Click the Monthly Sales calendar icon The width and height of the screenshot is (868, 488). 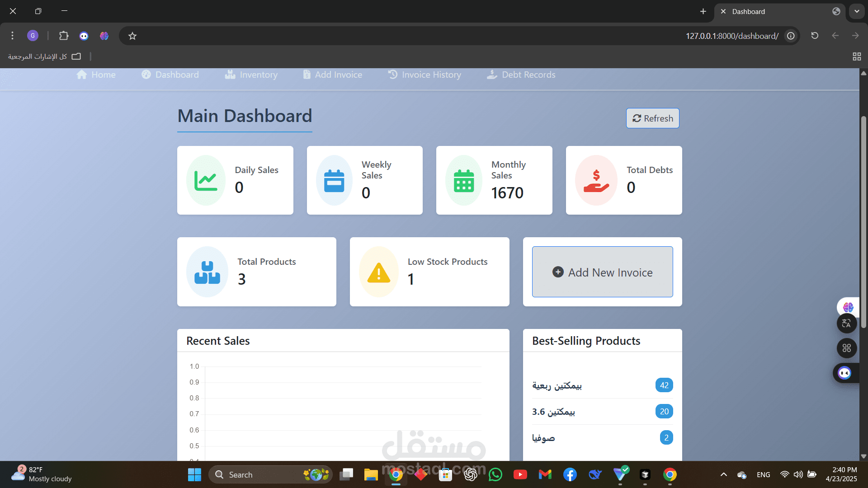(464, 181)
